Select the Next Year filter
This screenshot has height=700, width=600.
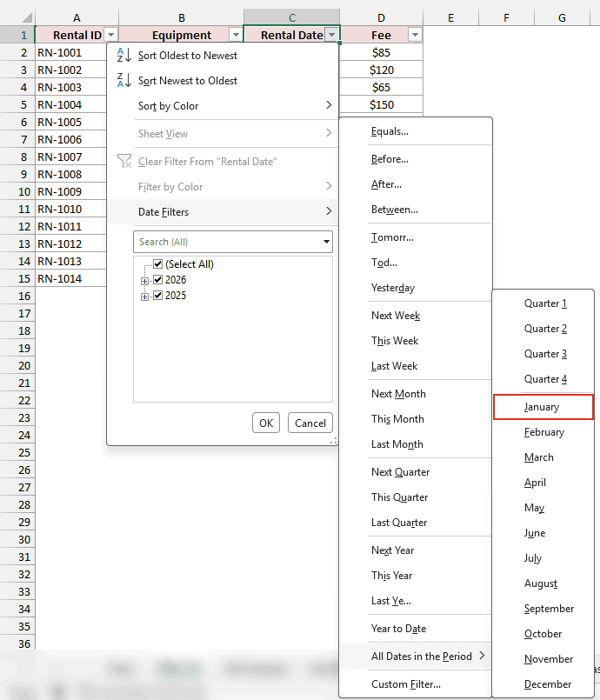pos(416,550)
